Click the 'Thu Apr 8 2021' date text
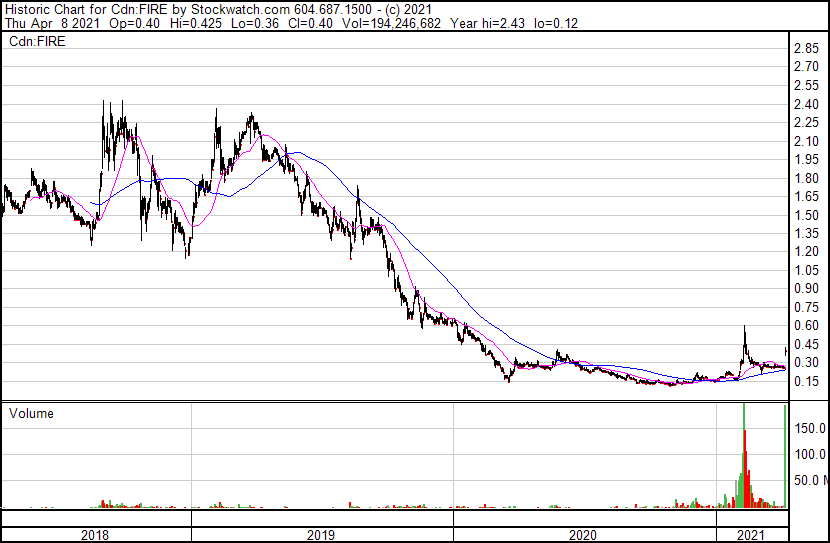 coord(52,23)
